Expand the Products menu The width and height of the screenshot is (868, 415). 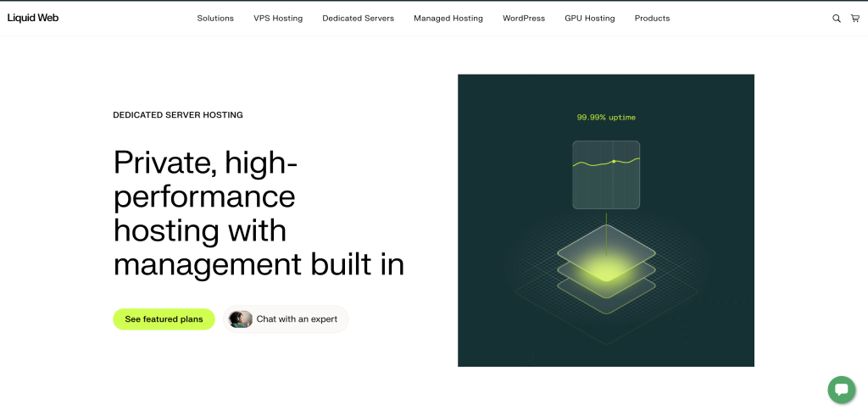point(652,19)
